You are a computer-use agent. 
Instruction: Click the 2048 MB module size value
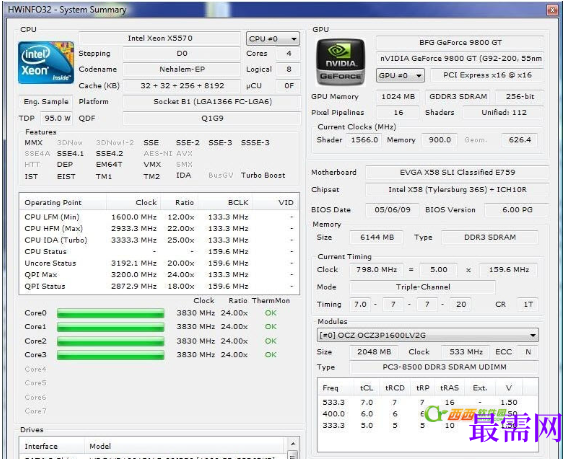(x=374, y=352)
